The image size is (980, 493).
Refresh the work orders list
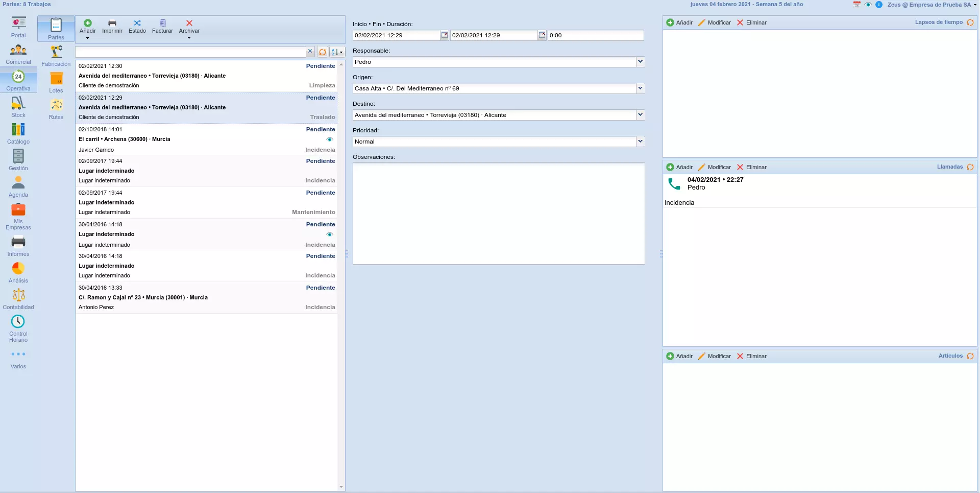coord(323,52)
